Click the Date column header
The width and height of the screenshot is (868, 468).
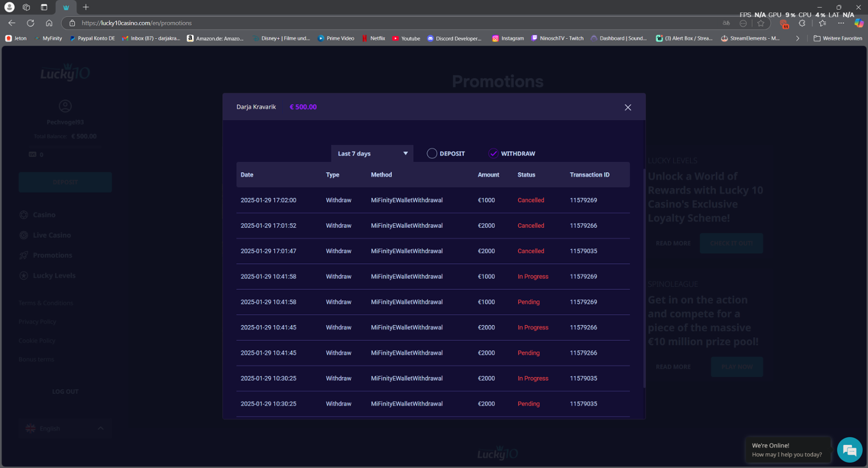(x=247, y=174)
